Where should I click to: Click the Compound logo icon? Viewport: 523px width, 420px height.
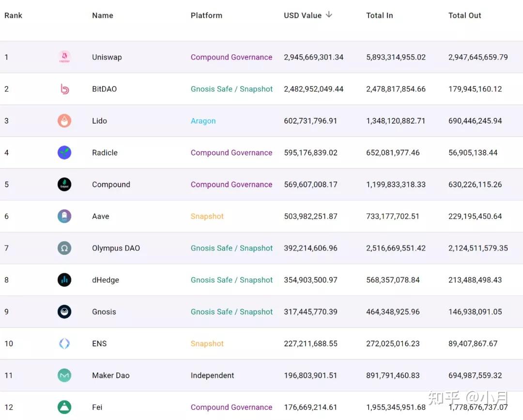pyautogui.click(x=64, y=185)
